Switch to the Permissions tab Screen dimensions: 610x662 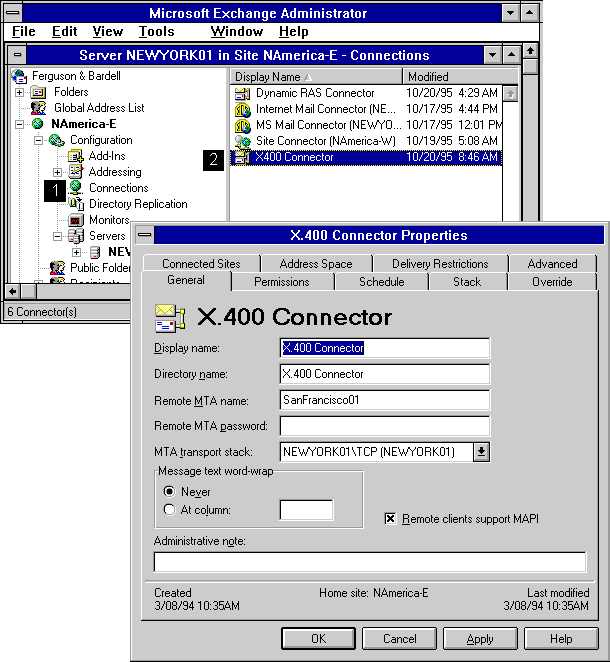click(282, 282)
